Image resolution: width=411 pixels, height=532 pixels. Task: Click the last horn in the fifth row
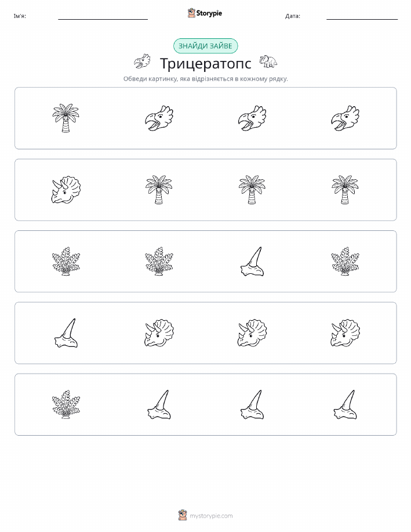tap(345, 404)
